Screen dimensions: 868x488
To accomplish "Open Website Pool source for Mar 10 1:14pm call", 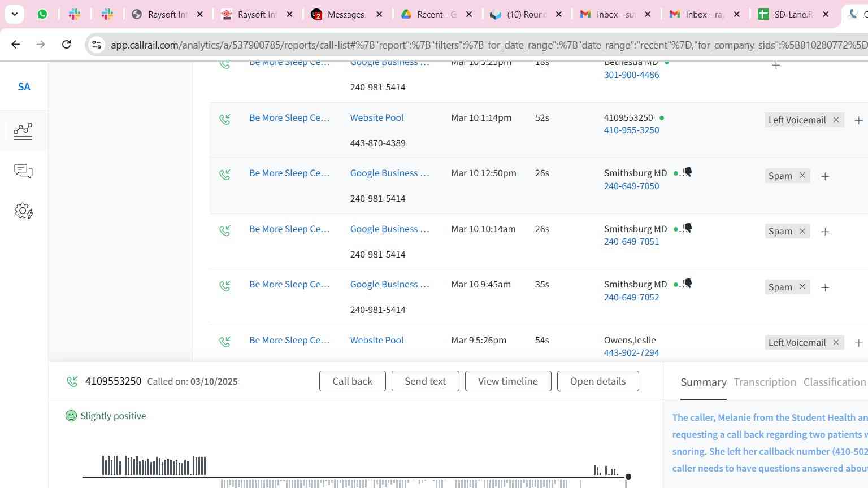I will 377,117.
